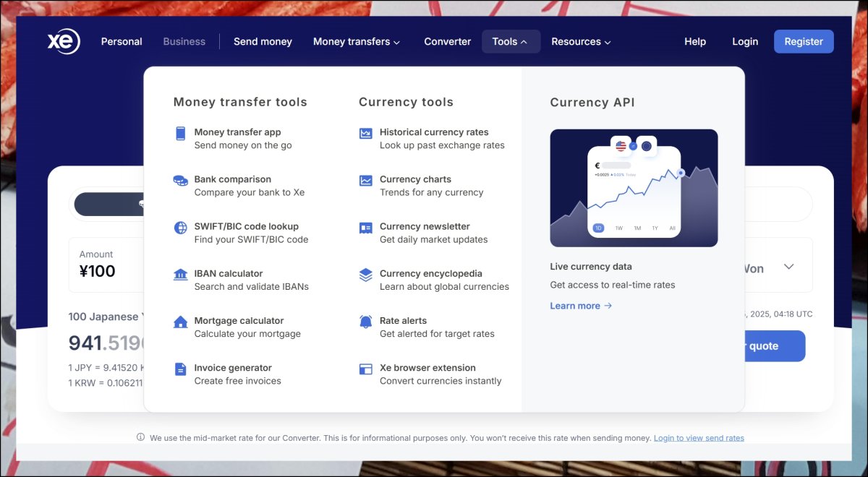Click the 'Currency tools' heading
This screenshot has width=868, height=477.
[x=406, y=102]
